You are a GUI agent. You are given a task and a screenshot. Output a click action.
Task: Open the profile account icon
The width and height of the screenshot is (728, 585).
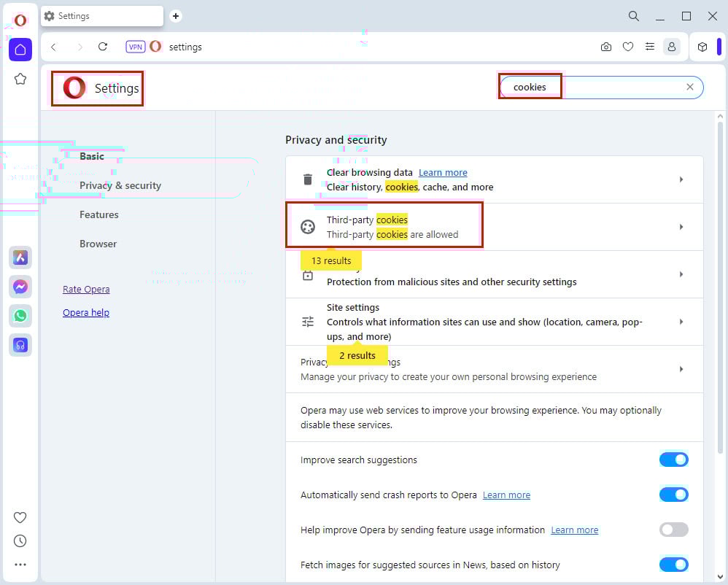tap(671, 47)
